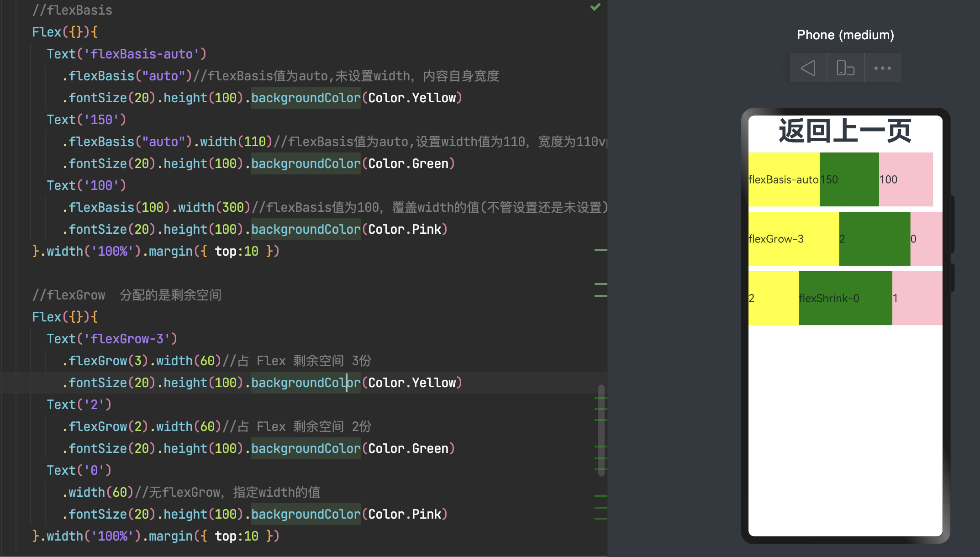Click Color.Pink in the flexBasis section
Viewport: 980px width, 557px height.
405,229
